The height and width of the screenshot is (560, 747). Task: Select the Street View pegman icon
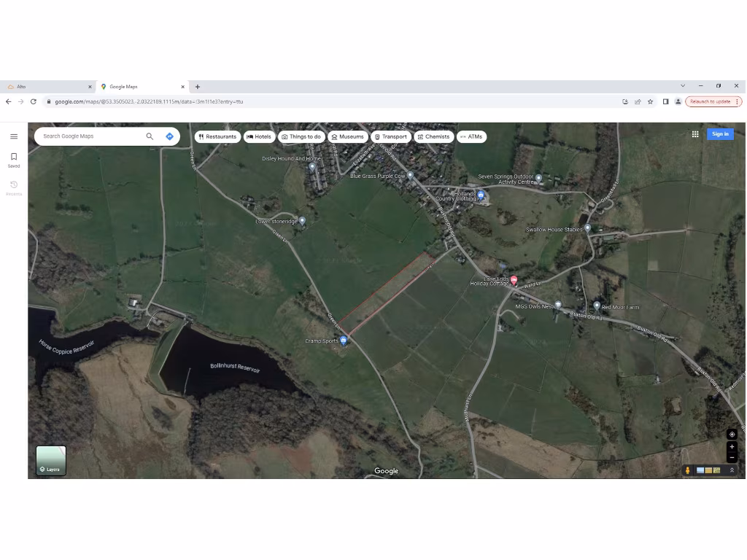[x=687, y=470]
